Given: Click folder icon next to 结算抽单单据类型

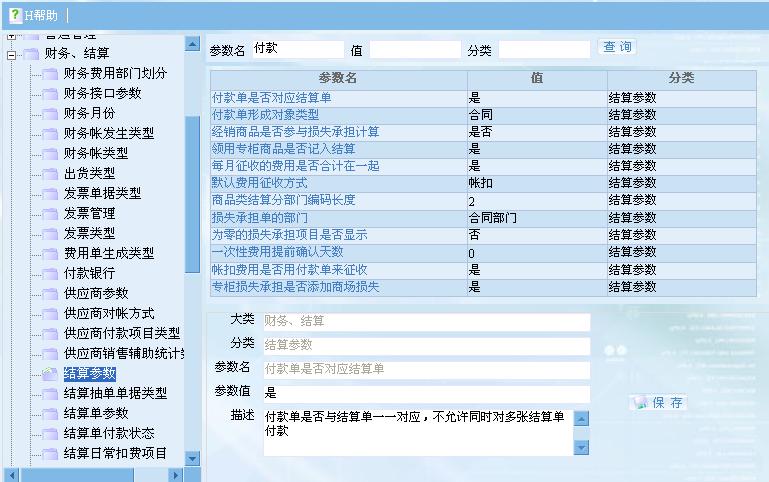Looking at the screenshot, I should [50, 394].
